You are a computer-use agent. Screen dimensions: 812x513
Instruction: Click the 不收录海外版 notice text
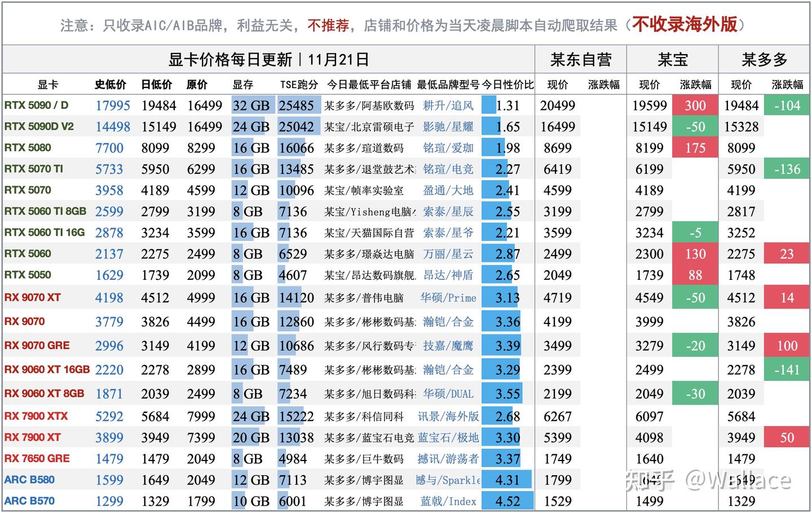click(685, 24)
